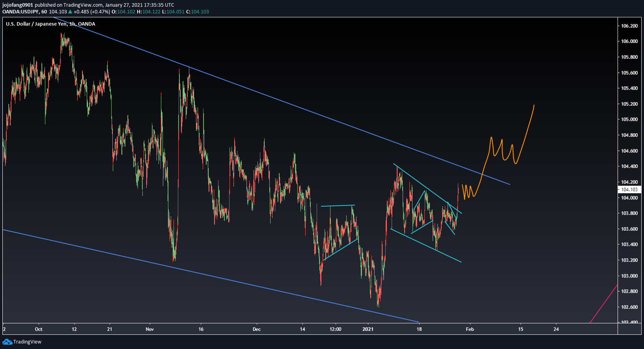This screenshot has height=349, width=644.
Task: Click the 2021 label on time axis
Action: (368, 329)
